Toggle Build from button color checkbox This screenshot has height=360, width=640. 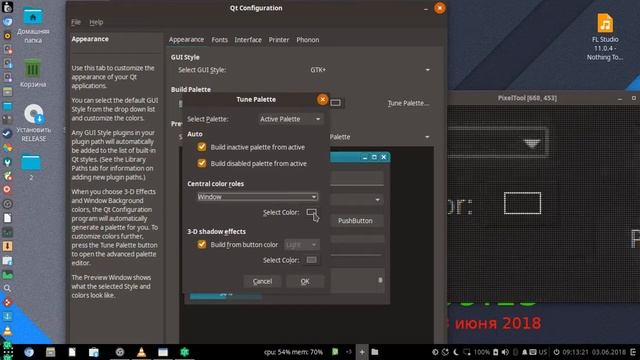(202, 244)
